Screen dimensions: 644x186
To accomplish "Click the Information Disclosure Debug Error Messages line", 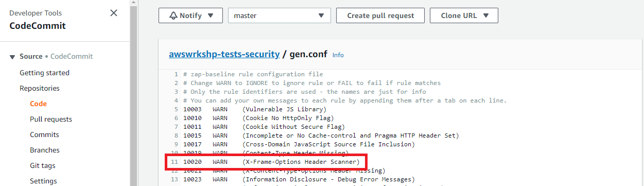I will point(299,179).
